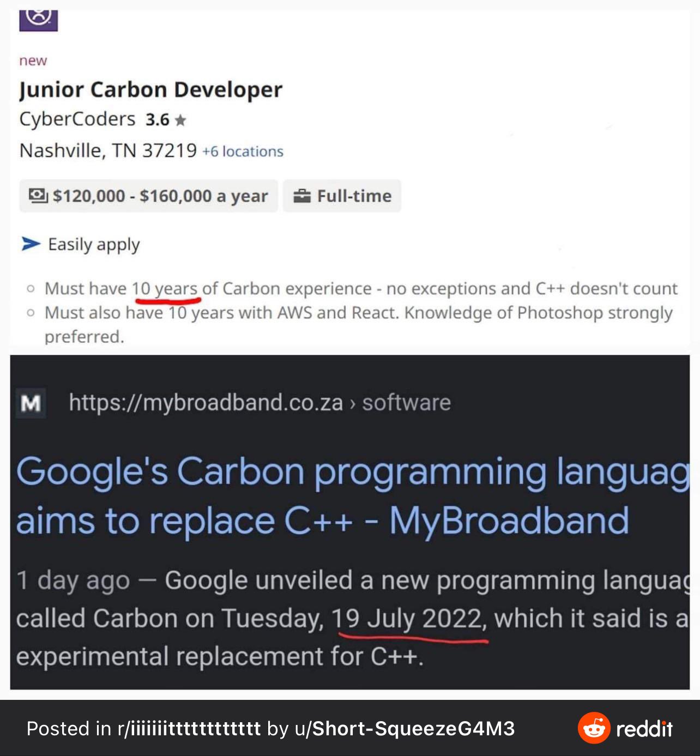Click the MyBroadband M favicon
700x756 pixels.
(31, 403)
